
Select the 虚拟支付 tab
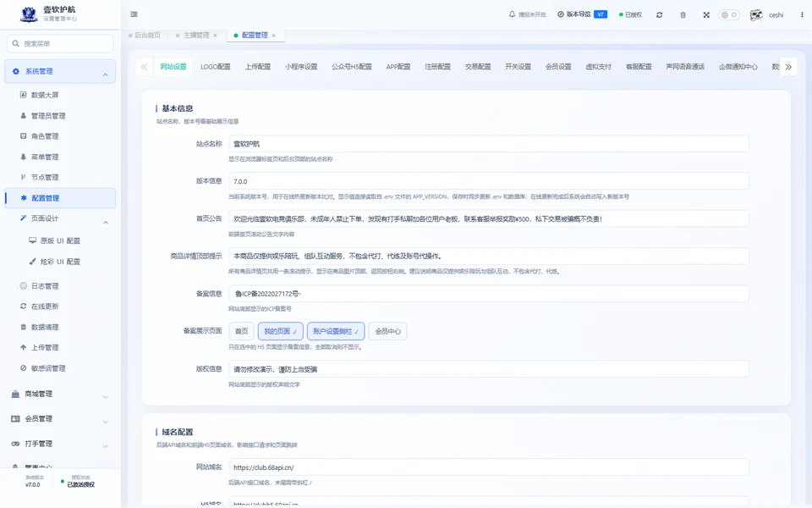(599, 67)
